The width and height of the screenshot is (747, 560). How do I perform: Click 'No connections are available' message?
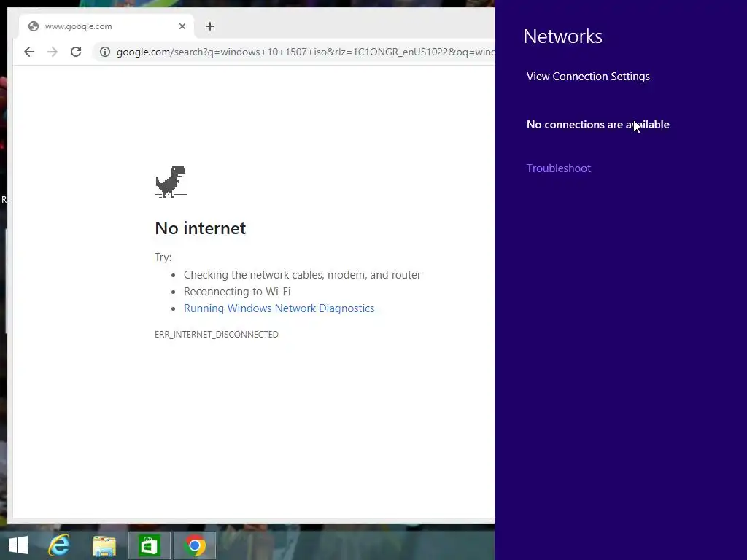(598, 125)
